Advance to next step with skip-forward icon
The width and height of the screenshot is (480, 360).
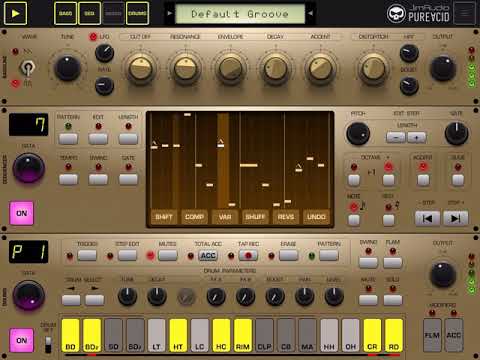(x=456, y=218)
